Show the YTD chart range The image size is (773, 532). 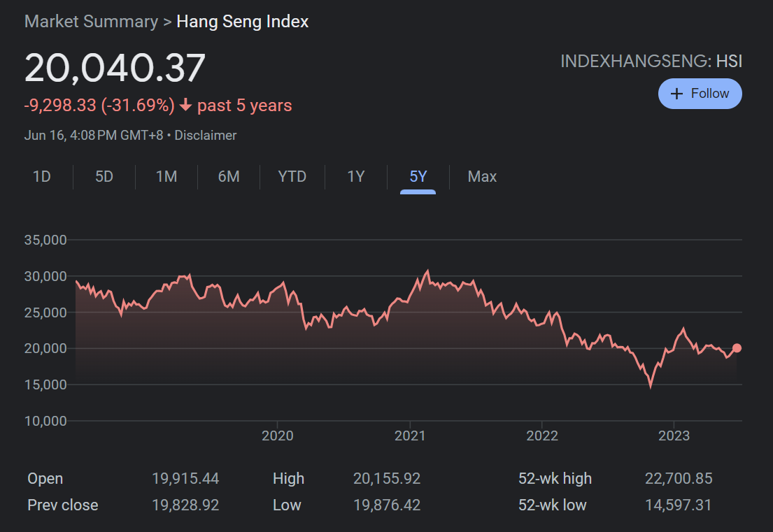[x=292, y=176]
